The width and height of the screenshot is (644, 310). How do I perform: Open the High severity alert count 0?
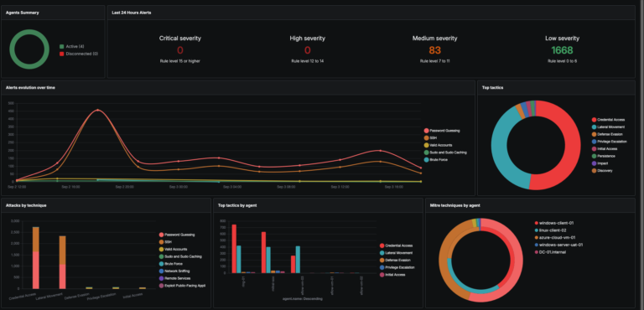307,50
